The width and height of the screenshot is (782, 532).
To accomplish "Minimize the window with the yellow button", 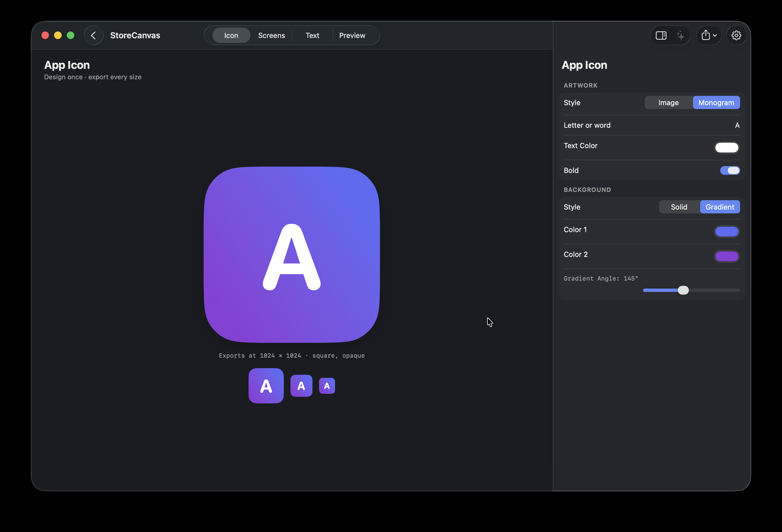I will coord(58,35).
